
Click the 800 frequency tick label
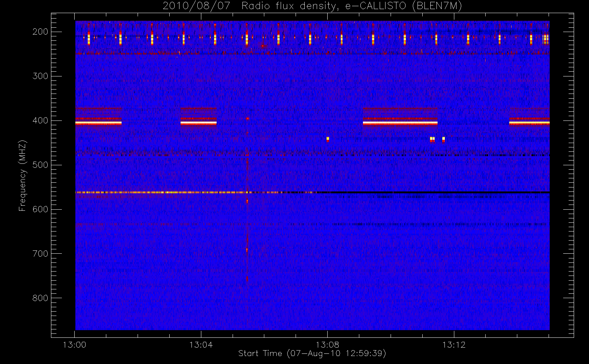(40, 298)
